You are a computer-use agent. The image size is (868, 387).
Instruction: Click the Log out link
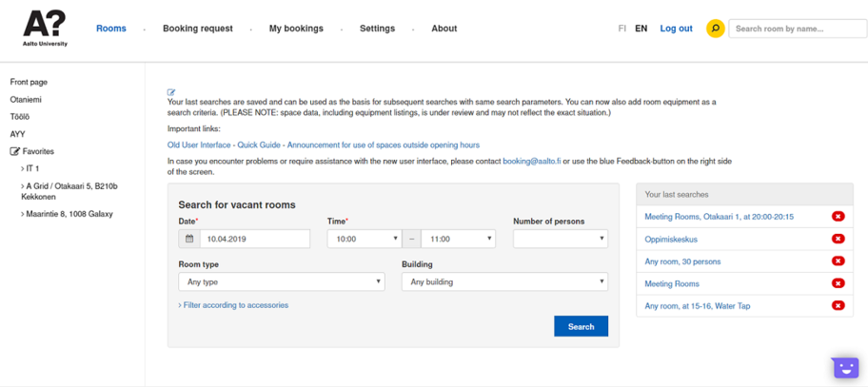click(x=676, y=29)
